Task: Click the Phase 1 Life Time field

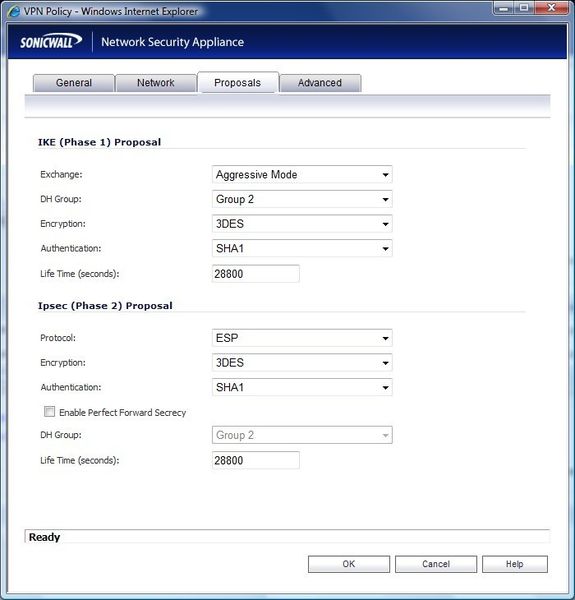Action: (x=256, y=274)
